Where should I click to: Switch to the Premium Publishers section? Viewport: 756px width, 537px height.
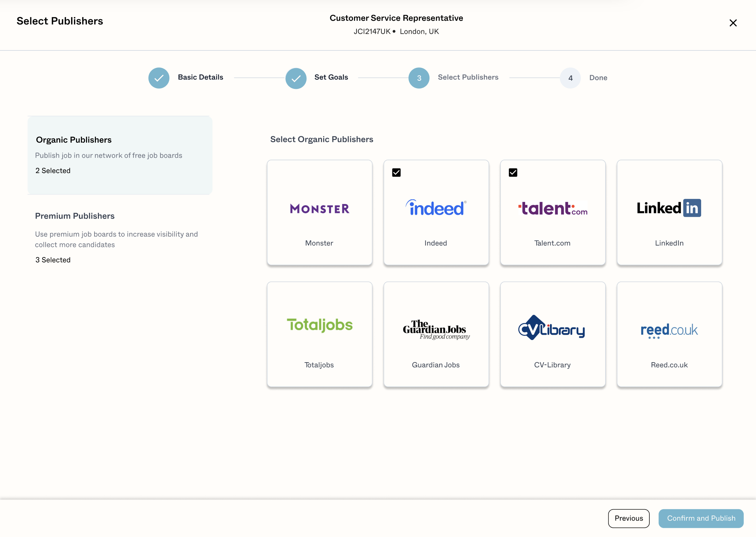(x=120, y=237)
